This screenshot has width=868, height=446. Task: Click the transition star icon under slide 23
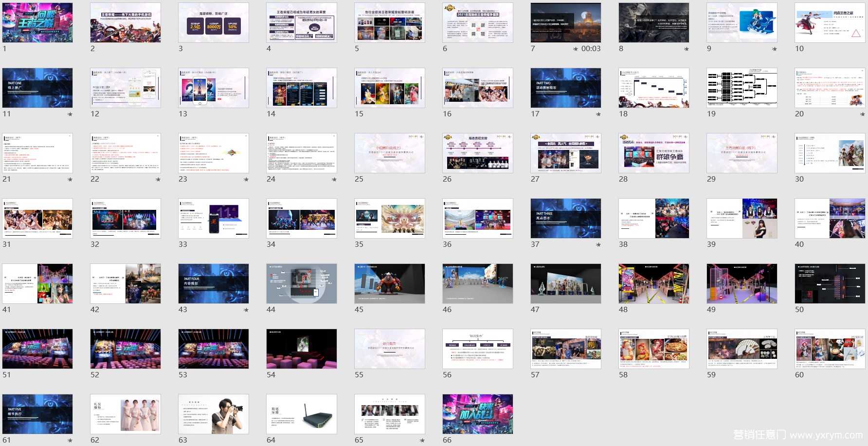tap(246, 180)
